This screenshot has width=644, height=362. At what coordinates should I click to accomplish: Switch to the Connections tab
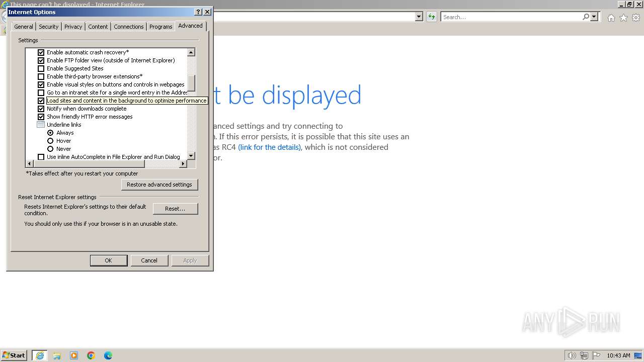(129, 27)
